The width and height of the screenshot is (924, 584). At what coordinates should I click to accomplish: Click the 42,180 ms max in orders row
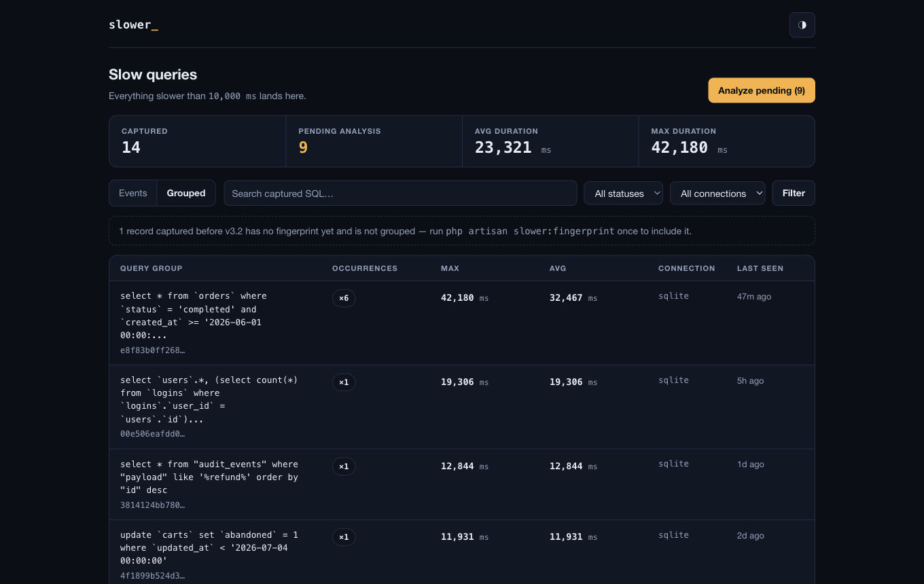coord(465,298)
